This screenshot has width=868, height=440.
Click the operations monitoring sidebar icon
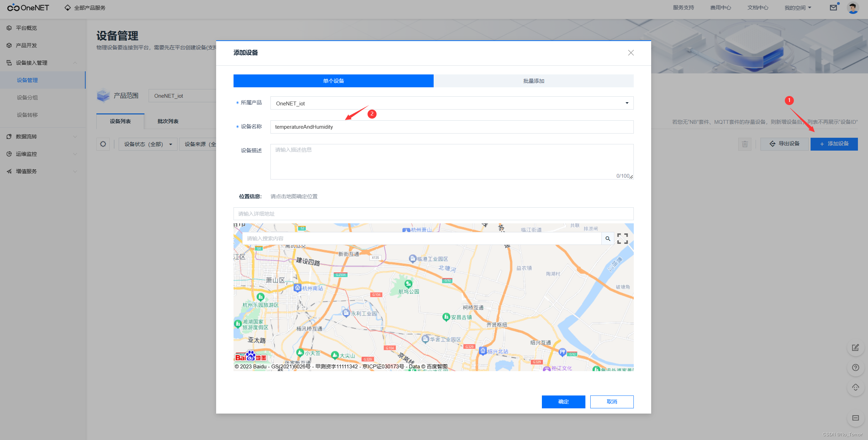coord(9,154)
